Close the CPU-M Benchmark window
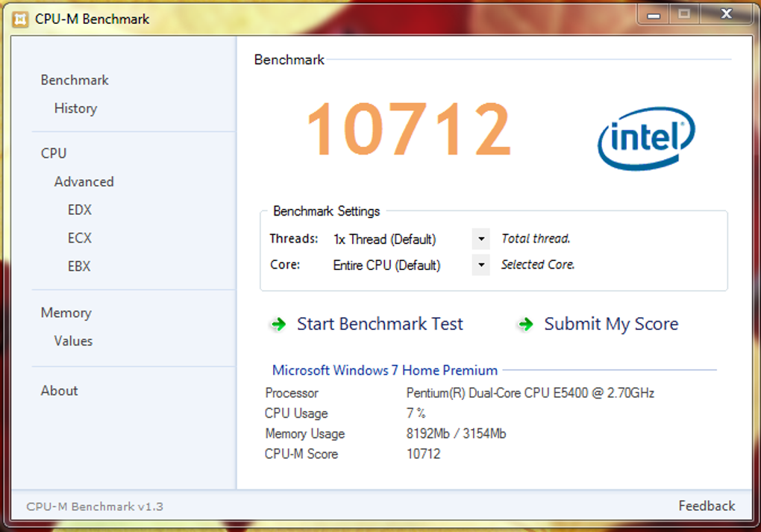The width and height of the screenshot is (761, 532). pos(727,14)
